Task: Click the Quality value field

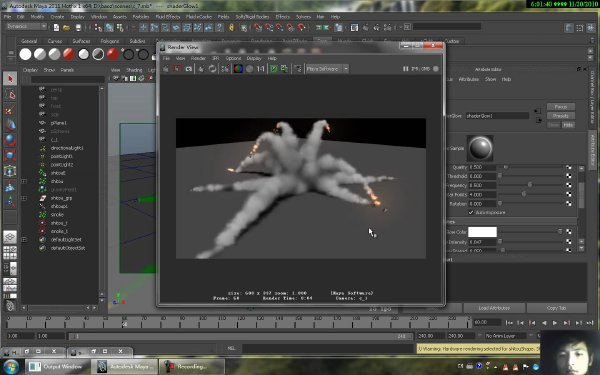Action: point(482,167)
